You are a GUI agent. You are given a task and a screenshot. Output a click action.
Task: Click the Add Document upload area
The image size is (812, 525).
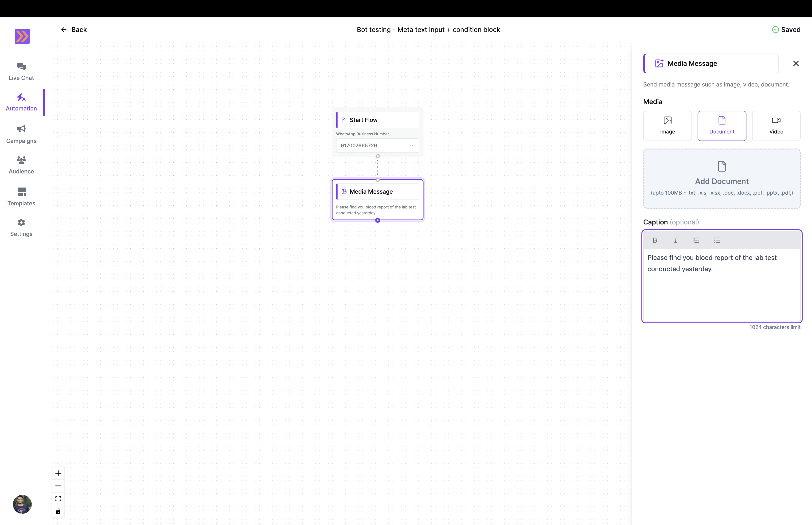pyautogui.click(x=722, y=178)
